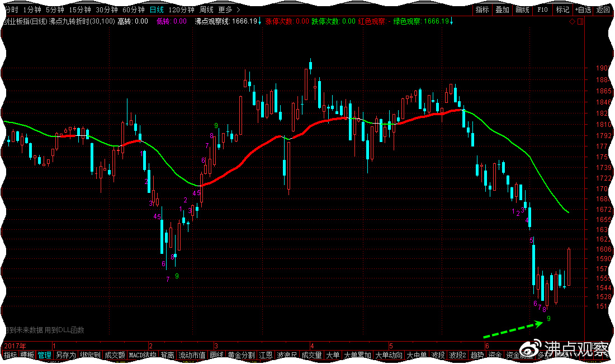Select the 大中单 indicator tab

pyautogui.click(x=417, y=355)
